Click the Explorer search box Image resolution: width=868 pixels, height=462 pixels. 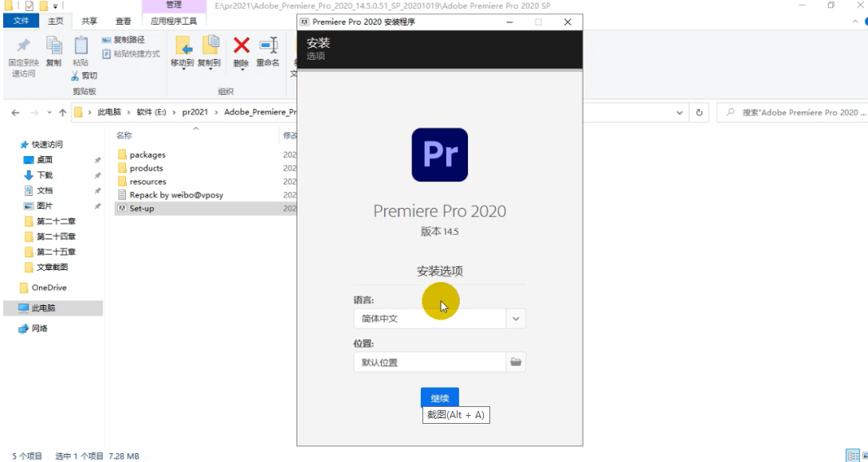pos(795,112)
